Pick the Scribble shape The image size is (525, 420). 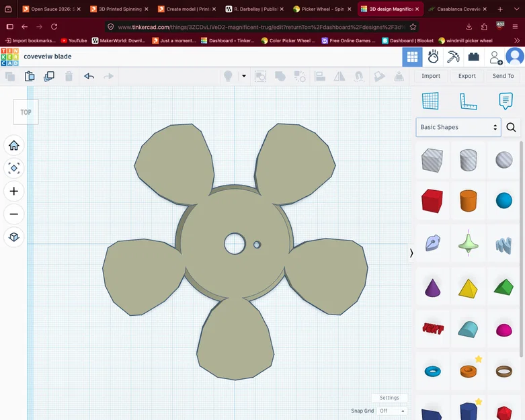click(433, 243)
